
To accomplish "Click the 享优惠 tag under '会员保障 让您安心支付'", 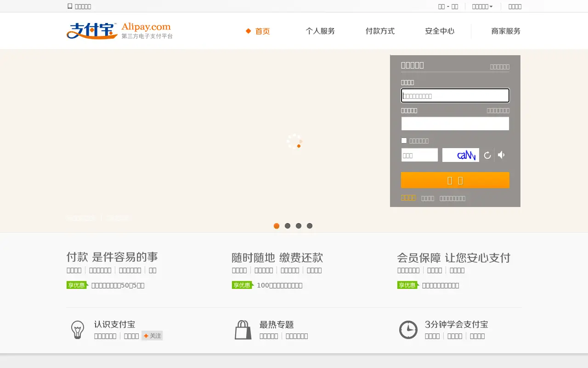I will 408,285.
